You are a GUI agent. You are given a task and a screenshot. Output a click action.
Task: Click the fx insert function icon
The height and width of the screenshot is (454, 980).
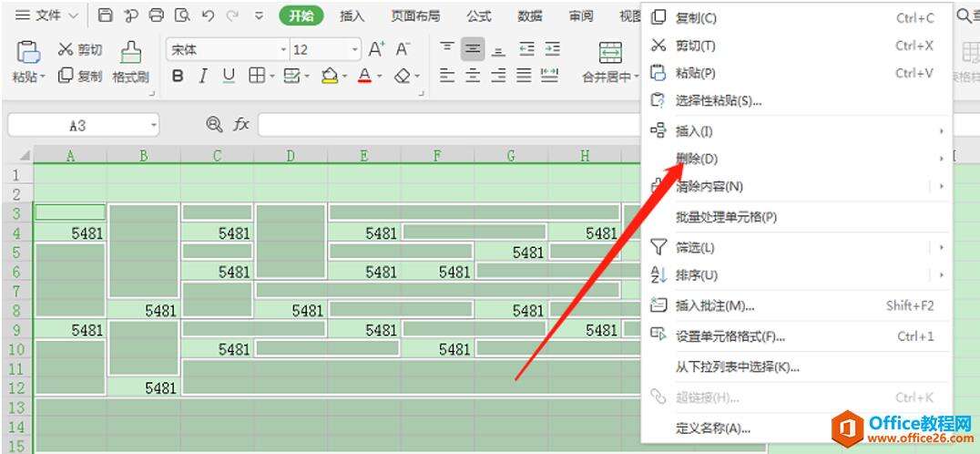coord(241,125)
